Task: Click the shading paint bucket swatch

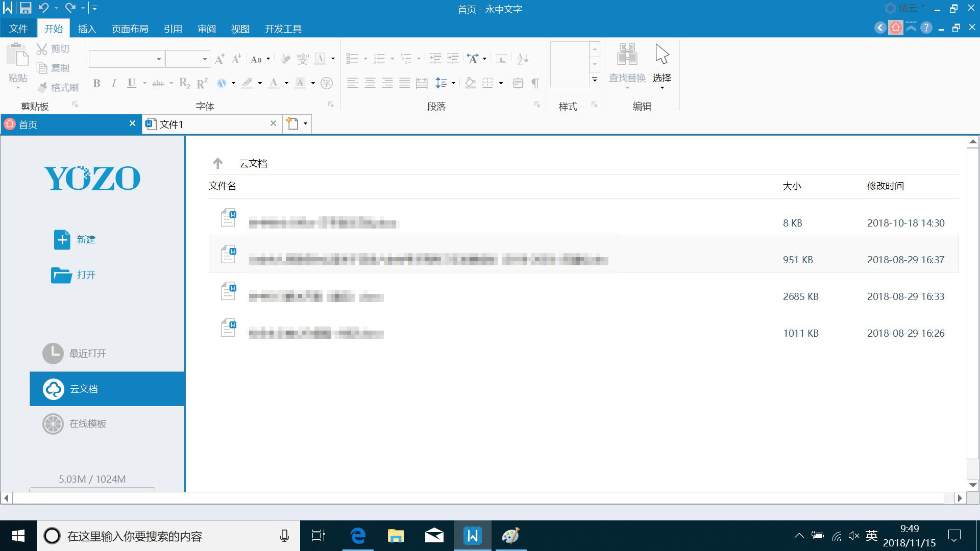Action: 470,83
